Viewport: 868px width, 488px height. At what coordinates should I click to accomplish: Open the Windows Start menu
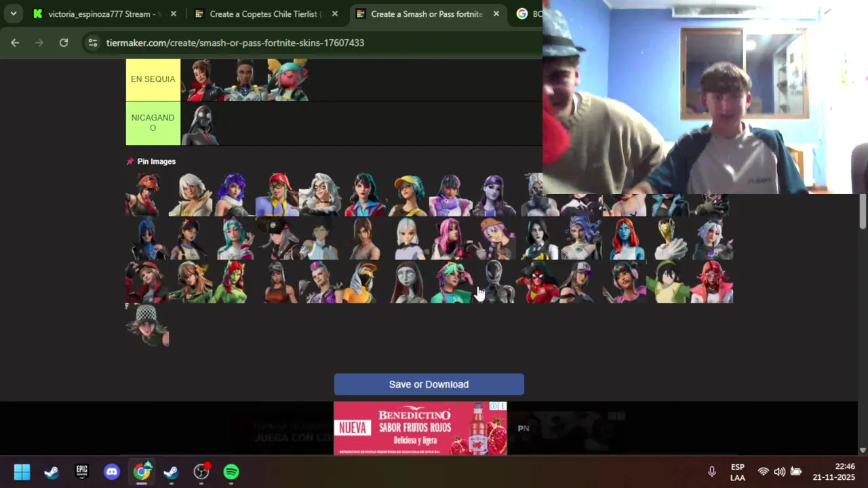(22, 472)
